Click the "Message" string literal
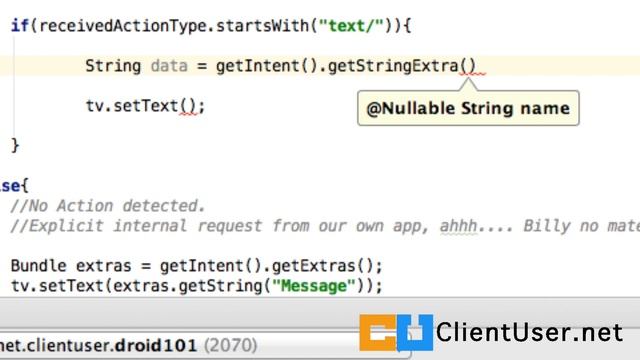This screenshot has width=640, height=360. (313, 286)
